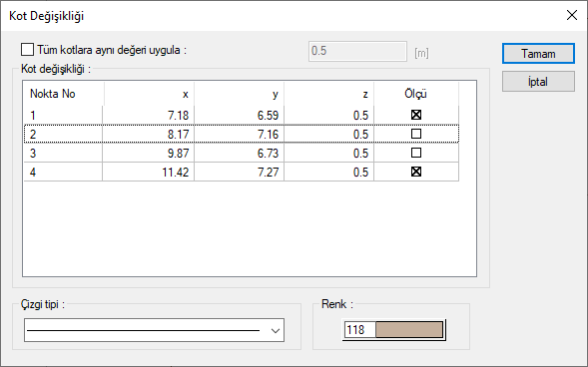
Task: Select x value 11.42 cell
Action: [148, 172]
